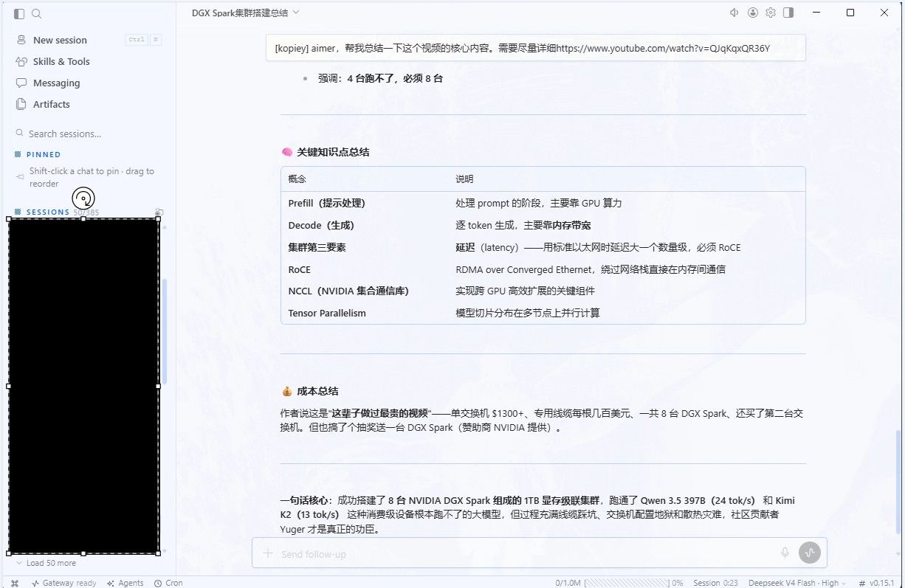Click the 0/1.0M context usage bar
Image resolution: width=905 pixels, height=588 pixels.
click(x=619, y=583)
